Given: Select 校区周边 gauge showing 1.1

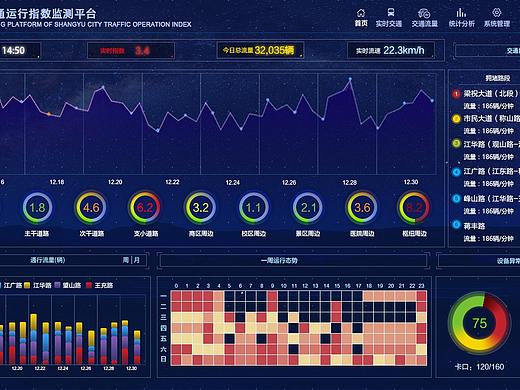Looking at the screenshot, I should (254, 208).
